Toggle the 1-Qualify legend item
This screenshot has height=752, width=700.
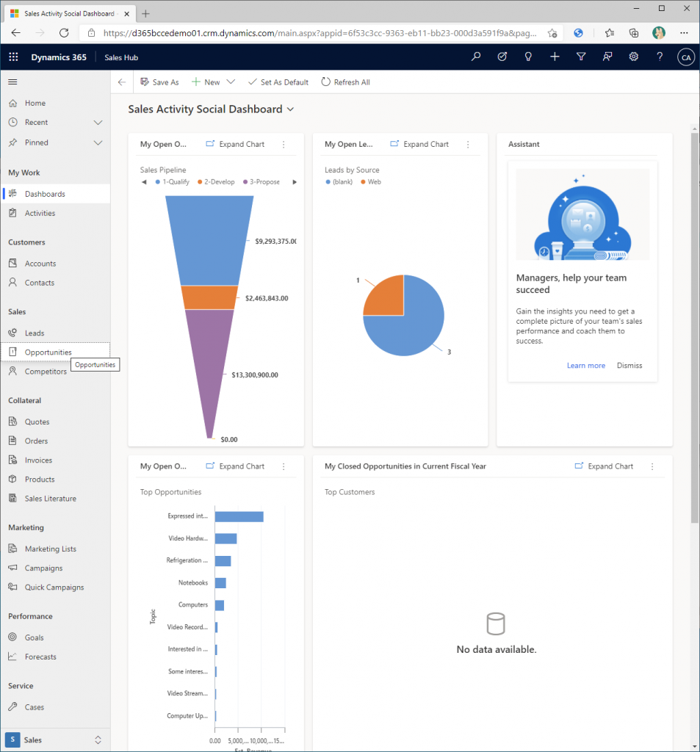pyautogui.click(x=173, y=182)
